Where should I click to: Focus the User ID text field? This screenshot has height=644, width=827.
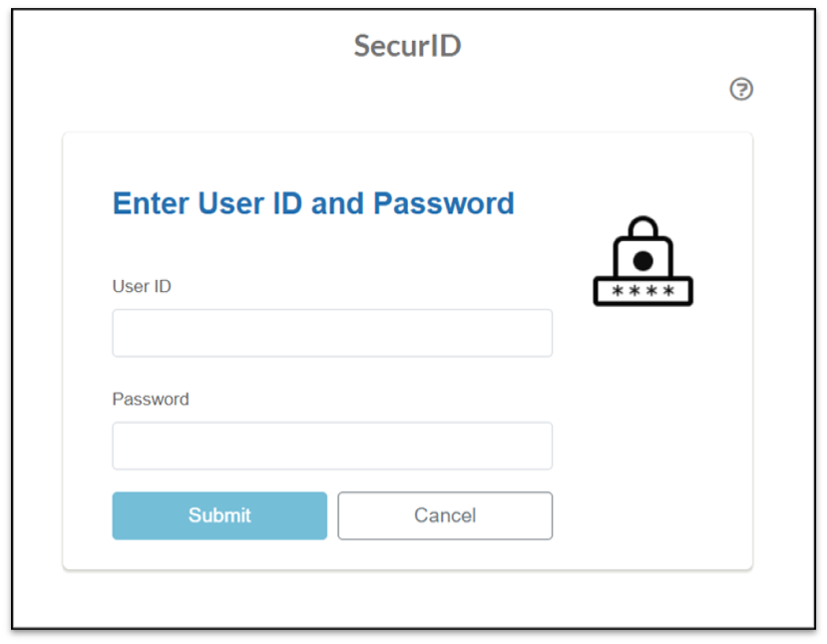pyautogui.click(x=331, y=333)
